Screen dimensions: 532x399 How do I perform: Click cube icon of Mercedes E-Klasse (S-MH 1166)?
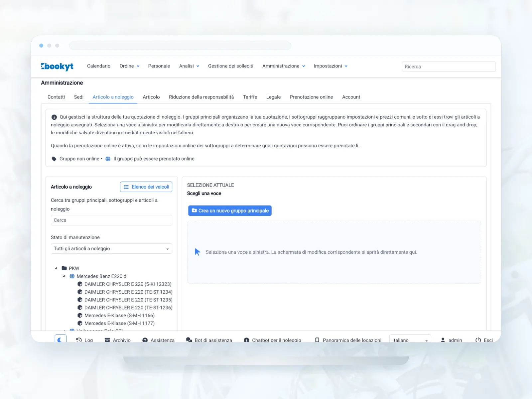tap(80, 315)
